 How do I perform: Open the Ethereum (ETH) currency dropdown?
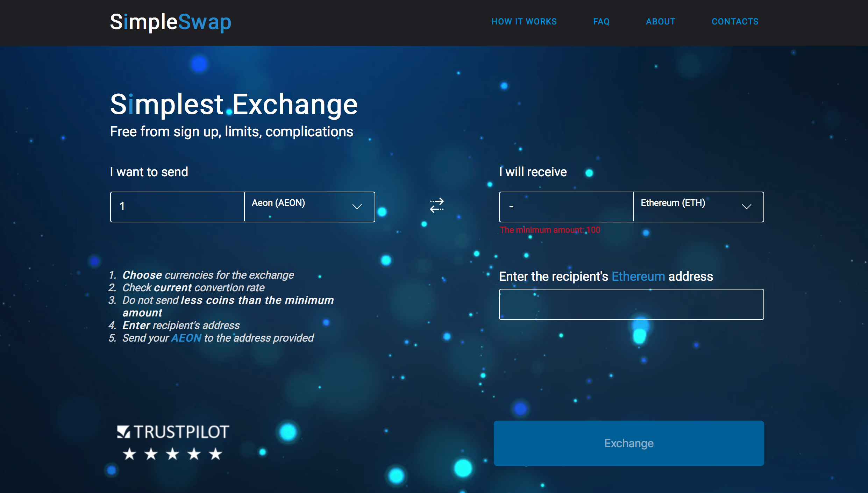pyautogui.click(x=698, y=207)
